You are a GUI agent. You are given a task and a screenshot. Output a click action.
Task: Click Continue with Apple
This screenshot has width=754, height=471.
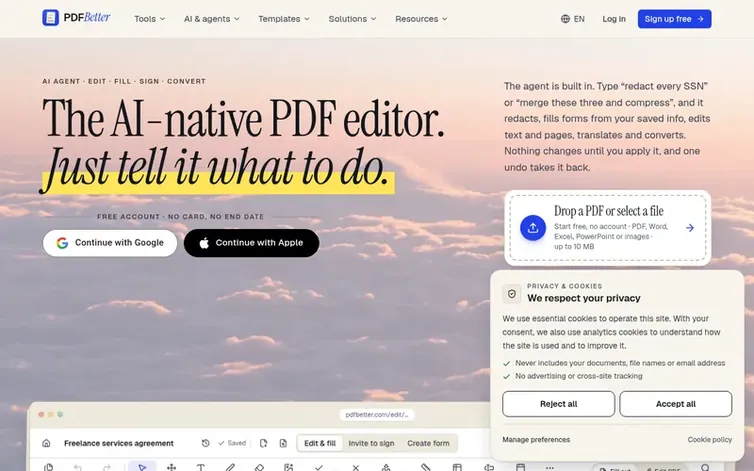[251, 243]
